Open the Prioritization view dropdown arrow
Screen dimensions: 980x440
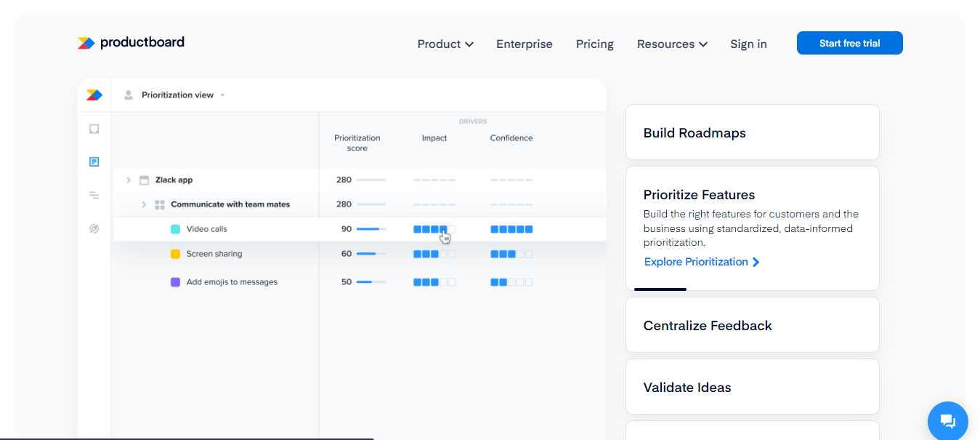click(222, 95)
